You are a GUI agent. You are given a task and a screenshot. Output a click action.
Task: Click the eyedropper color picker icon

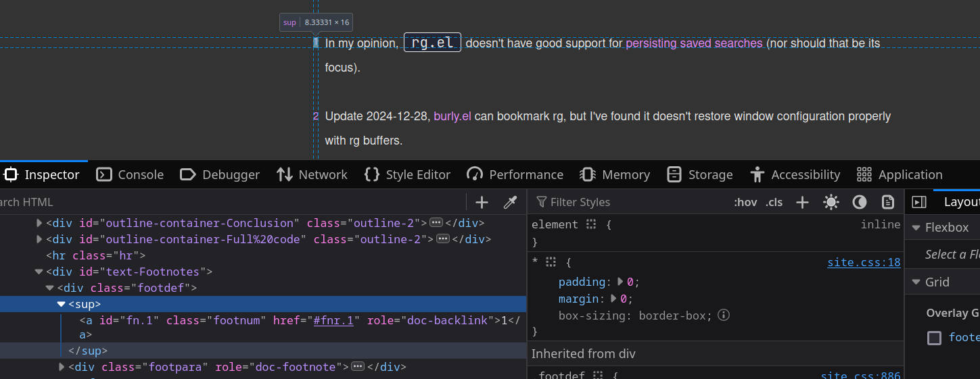point(510,202)
